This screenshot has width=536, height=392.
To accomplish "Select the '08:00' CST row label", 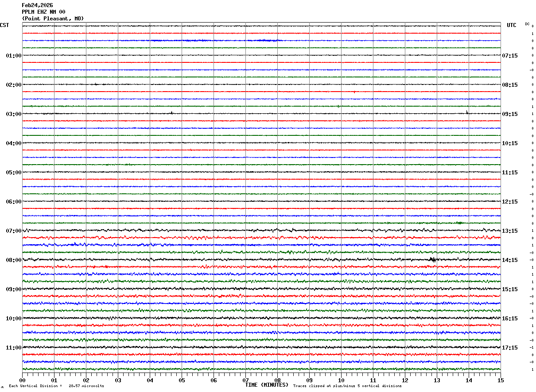I will pos(14,260).
